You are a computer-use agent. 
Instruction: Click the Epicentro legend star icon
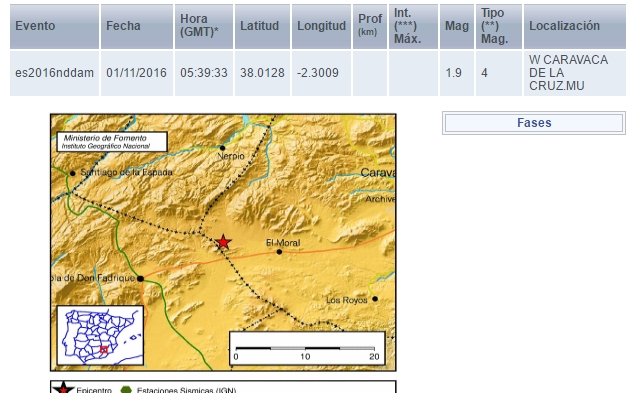[x=63, y=388]
